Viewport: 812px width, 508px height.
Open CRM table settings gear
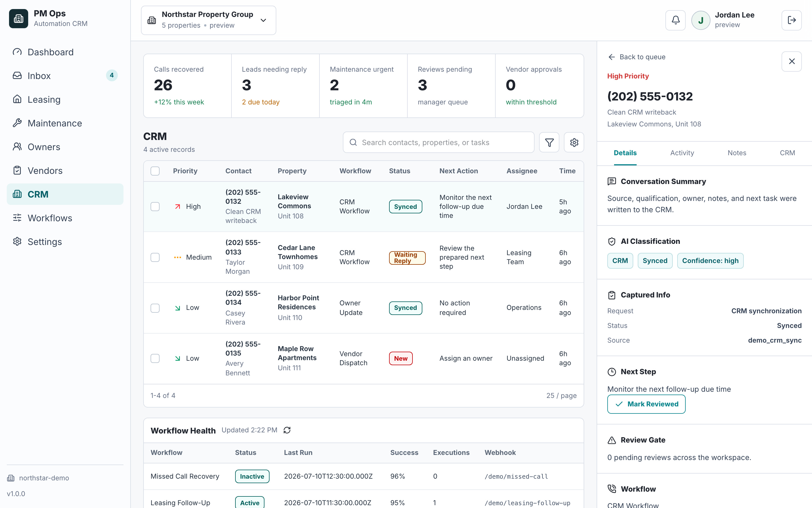[574, 143]
